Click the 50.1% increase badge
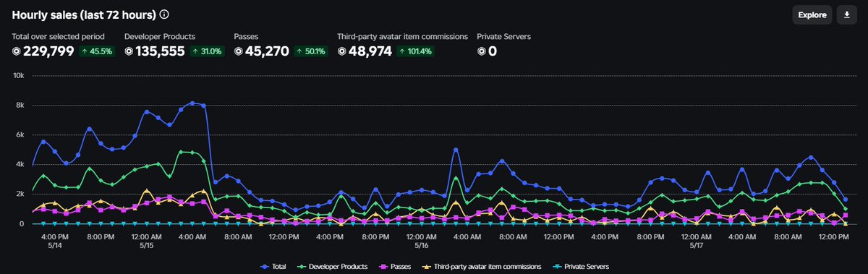868x274 pixels. pyautogui.click(x=311, y=51)
